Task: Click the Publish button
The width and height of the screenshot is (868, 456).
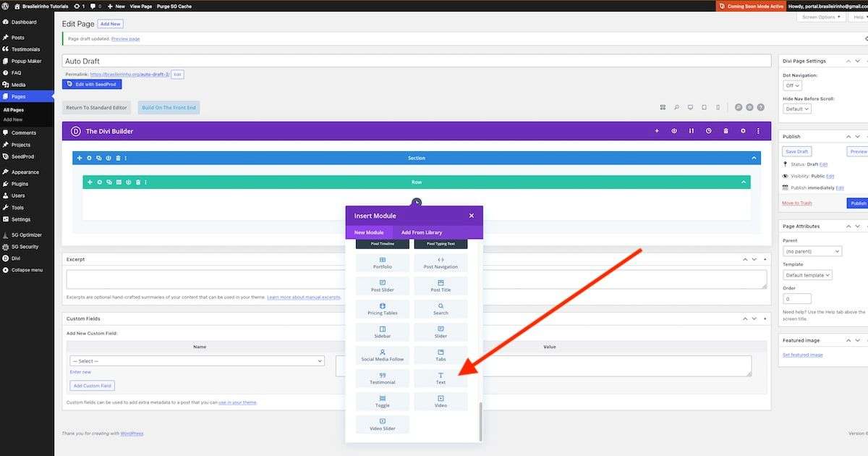Action: (858, 203)
